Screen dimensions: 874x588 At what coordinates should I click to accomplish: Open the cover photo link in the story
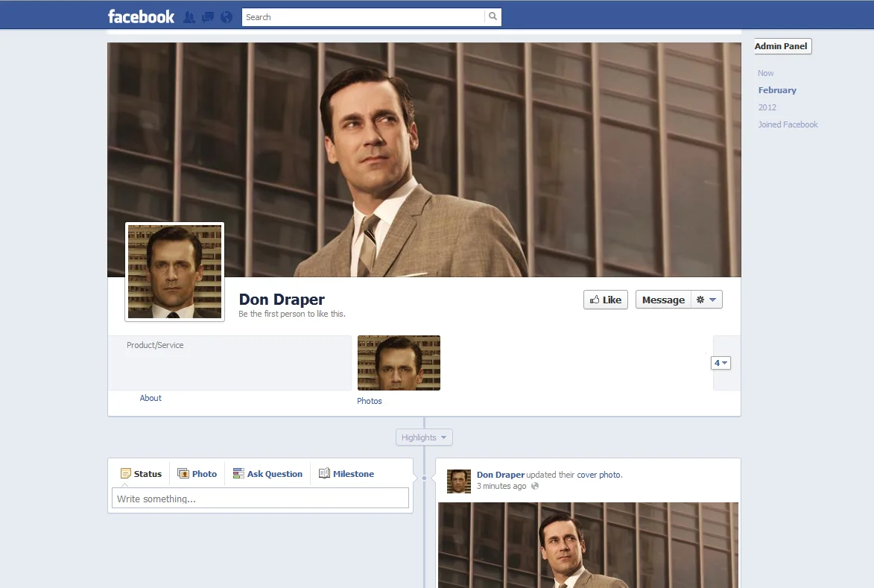coord(599,475)
